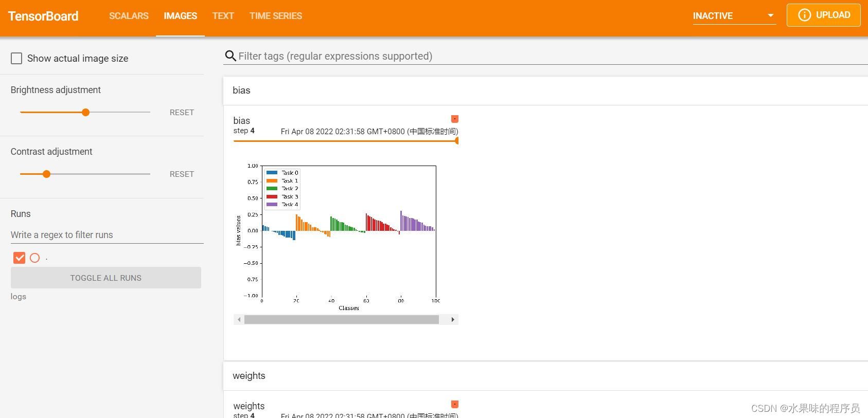Click the UPLOAD button

(x=823, y=15)
